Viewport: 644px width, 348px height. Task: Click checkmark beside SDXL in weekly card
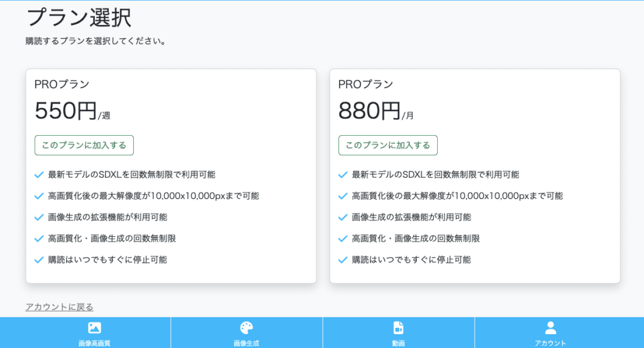(39, 175)
